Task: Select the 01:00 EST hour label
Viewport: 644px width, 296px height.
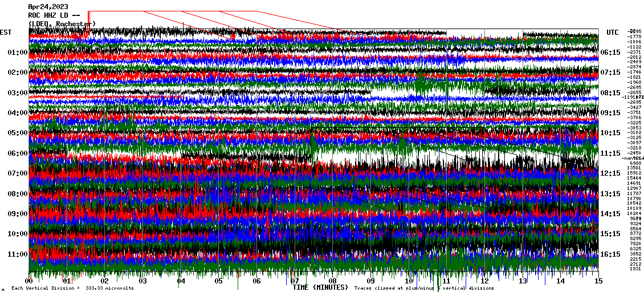Action: click(x=18, y=52)
